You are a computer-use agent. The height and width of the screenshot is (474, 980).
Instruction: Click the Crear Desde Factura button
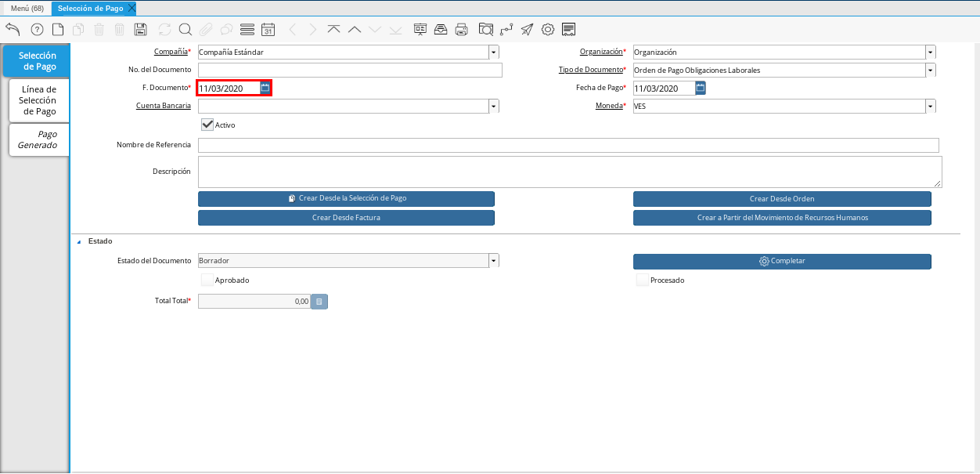click(346, 218)
